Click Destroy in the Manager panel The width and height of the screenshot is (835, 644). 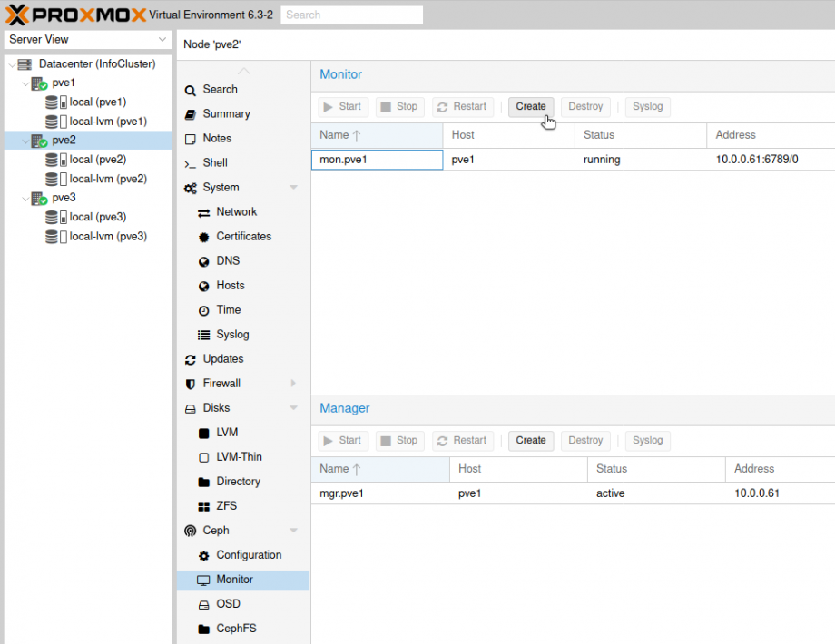pos(585,440)
